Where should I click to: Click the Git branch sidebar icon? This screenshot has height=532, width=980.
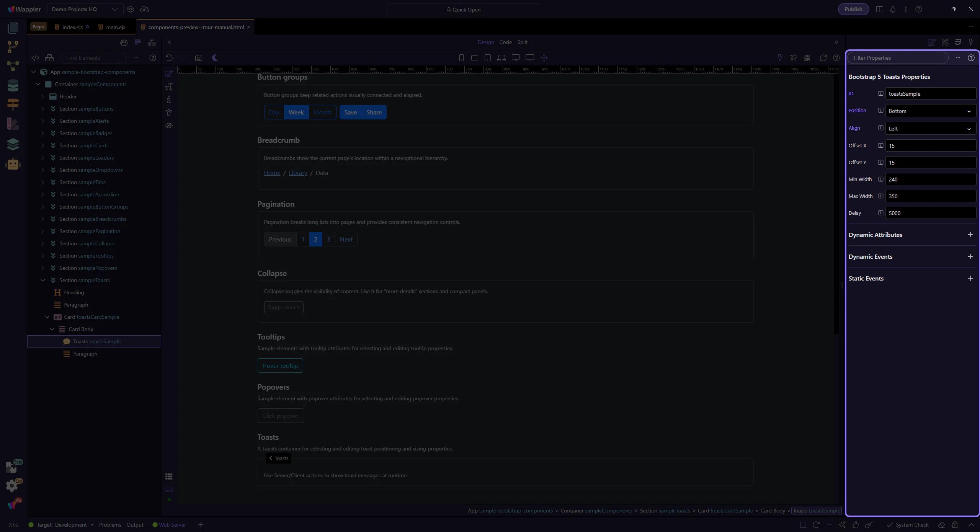(x=13, y=47)
